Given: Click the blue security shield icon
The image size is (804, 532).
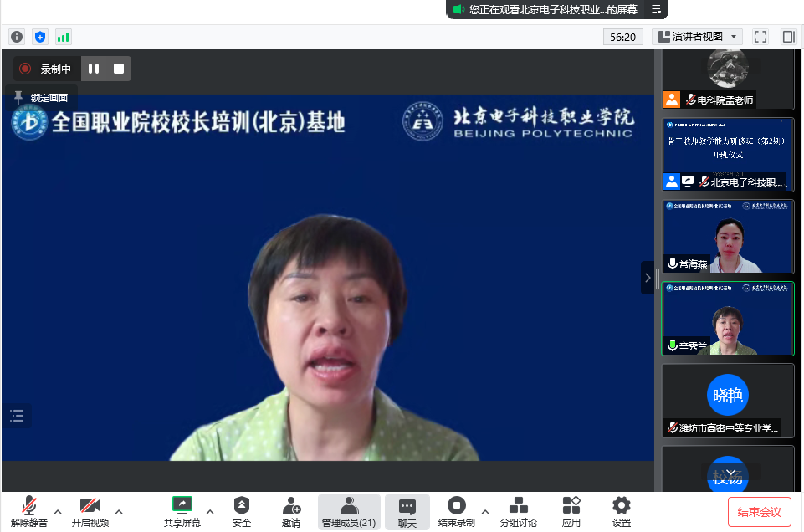Looking at the screenshot, I should (40, 37).
